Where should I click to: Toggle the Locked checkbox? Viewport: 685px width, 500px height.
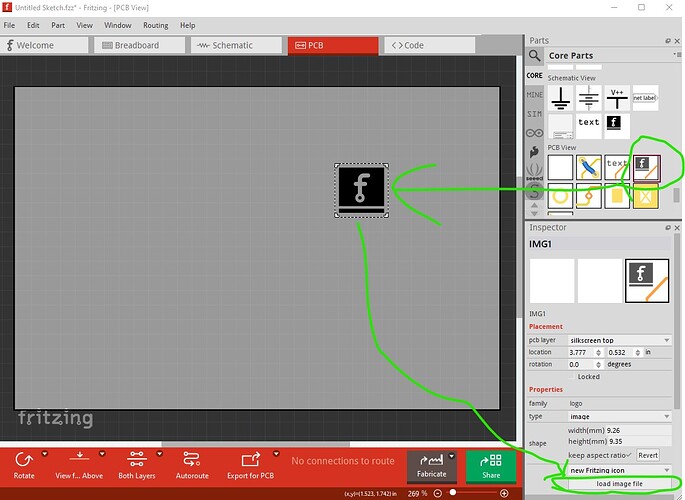point(572,376)
